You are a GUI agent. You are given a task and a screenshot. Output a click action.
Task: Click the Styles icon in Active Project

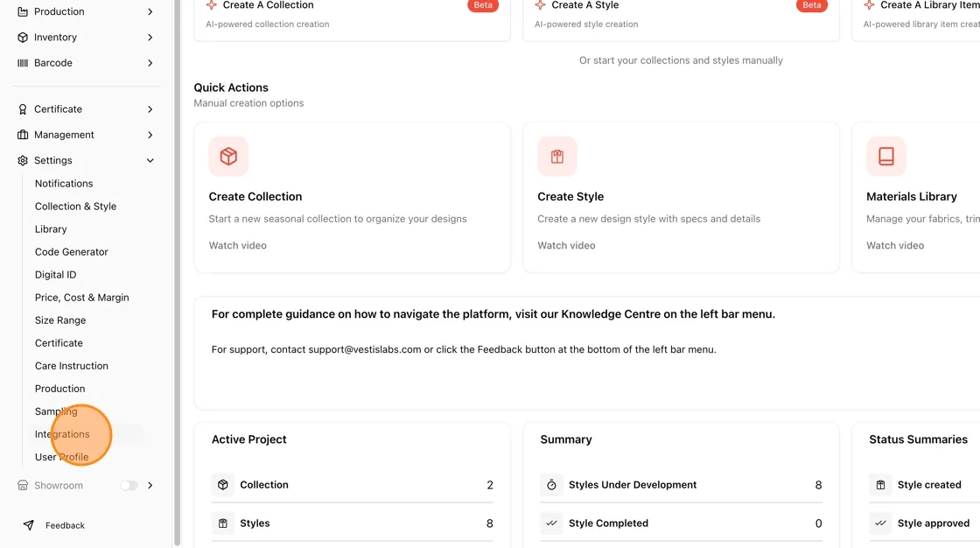click(x=222, y=523)
